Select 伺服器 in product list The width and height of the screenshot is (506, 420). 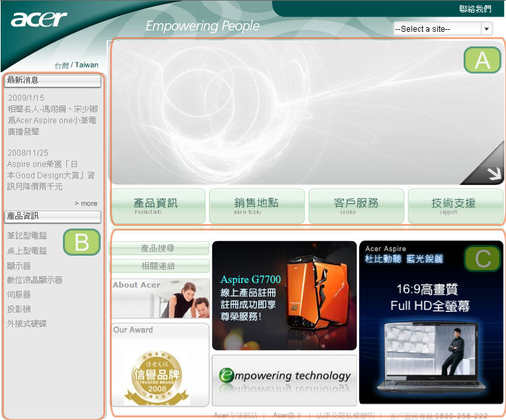click(x=19, y=294)
